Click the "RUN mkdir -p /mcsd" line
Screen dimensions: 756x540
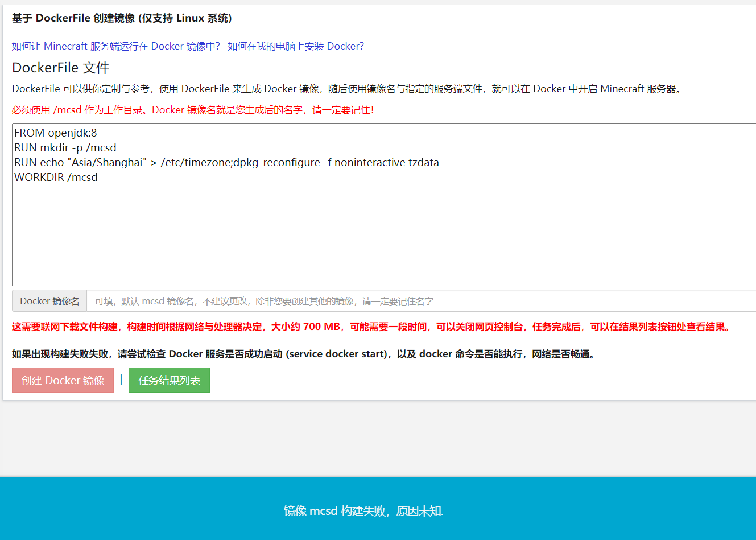pos(65,147)
